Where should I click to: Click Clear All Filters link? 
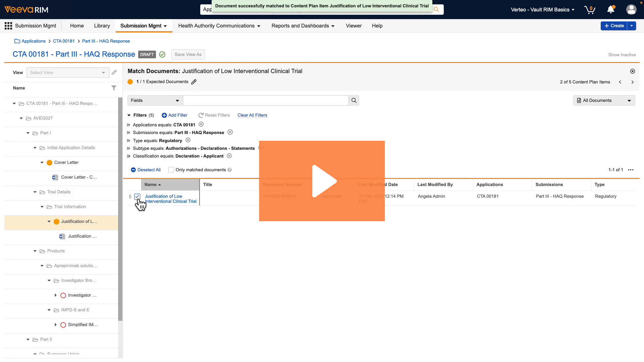tap(252, 115)
